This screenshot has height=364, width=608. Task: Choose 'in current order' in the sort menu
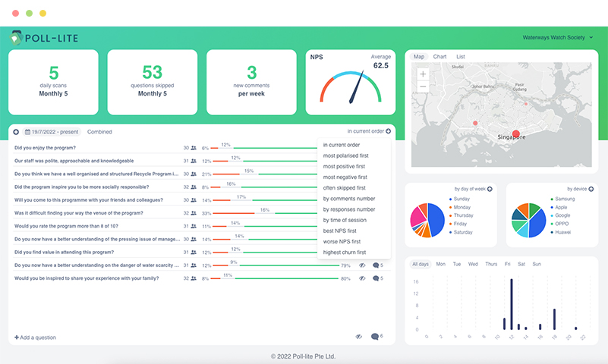(x=342, y=145)
